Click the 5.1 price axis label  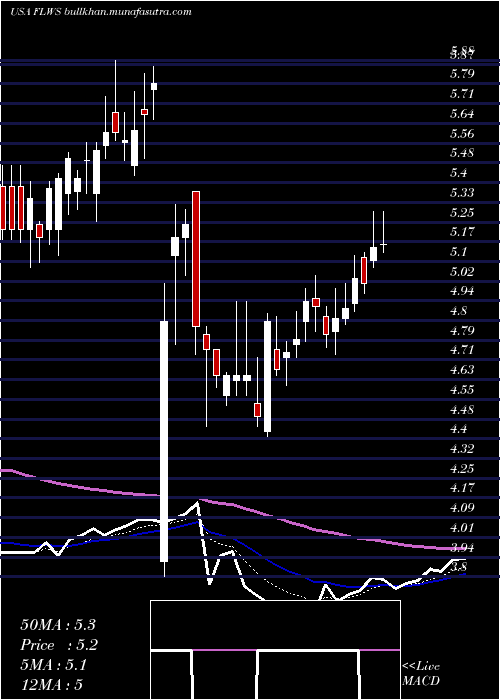click(x=458, y=251)
